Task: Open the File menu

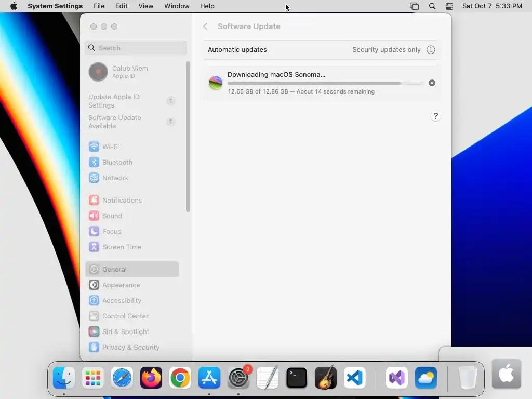Action: 99,6
